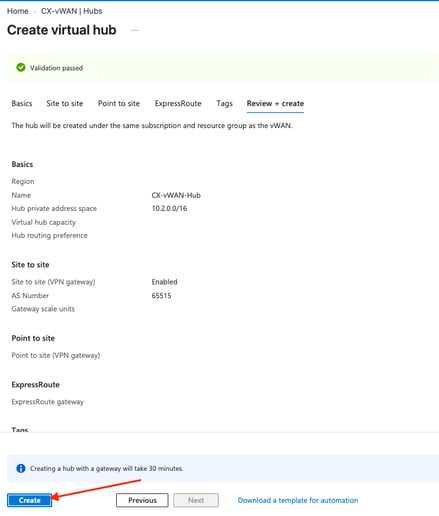The width and height of the screenshot is (439, 516).
Task: Click the ExpressRoute section heading
Action: click(35, 384)
